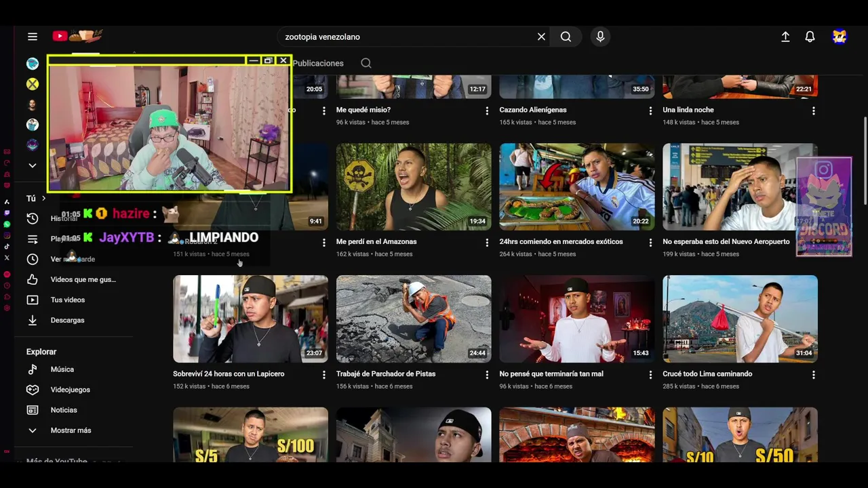Open the YouTube hamburger guide menu

coord(33,37)
